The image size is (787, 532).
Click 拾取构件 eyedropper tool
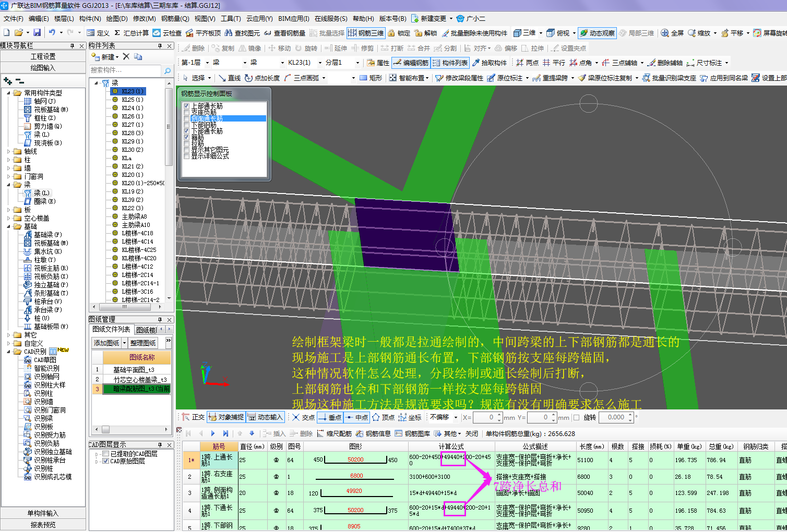pyautogui.click(x=490, y=63)
